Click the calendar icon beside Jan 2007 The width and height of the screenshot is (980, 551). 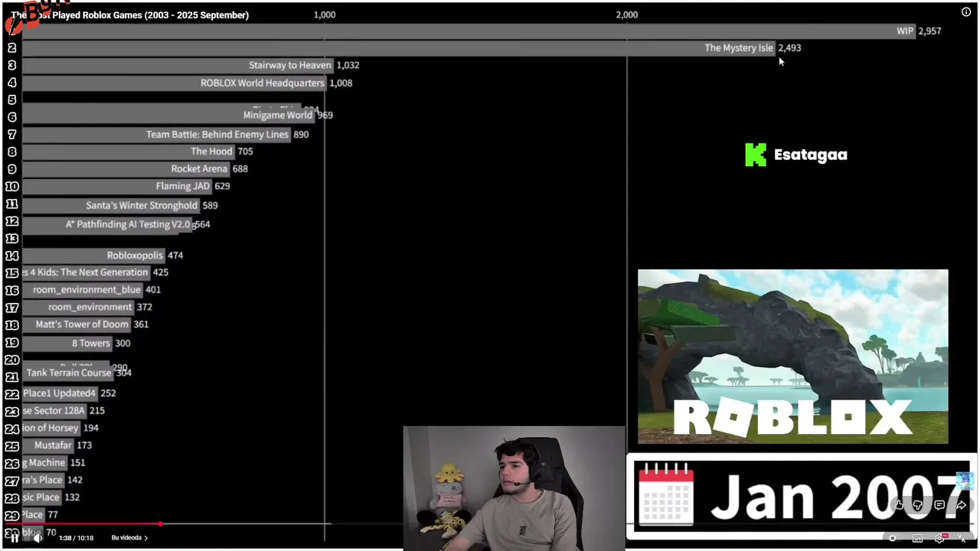(x=665, y=495)
